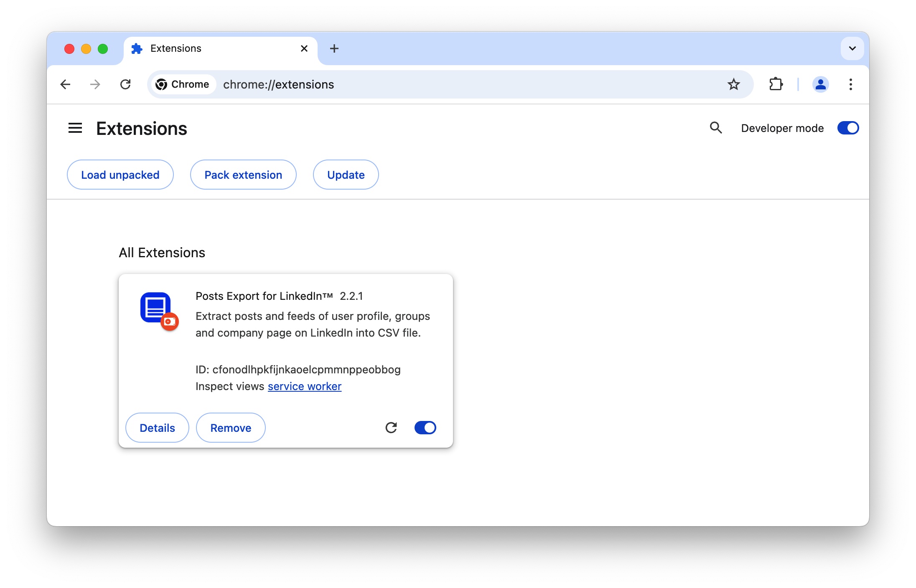Click the search icon on the Extensions page
Screen dimensions: 916x588
click(x=716, y=128)
